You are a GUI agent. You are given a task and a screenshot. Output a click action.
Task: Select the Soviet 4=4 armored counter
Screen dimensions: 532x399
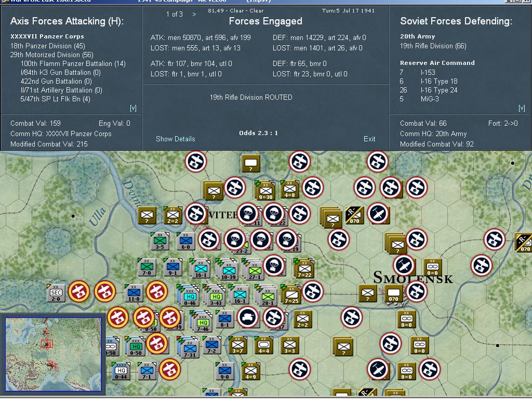[x=263, y=345]
